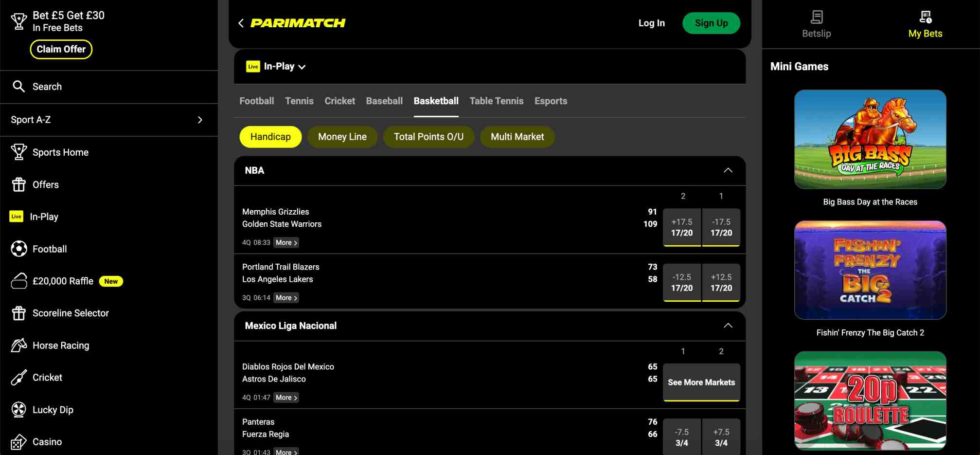Click the Casino icon in the sidebar
980x455 pixels.
coord(18,441)
